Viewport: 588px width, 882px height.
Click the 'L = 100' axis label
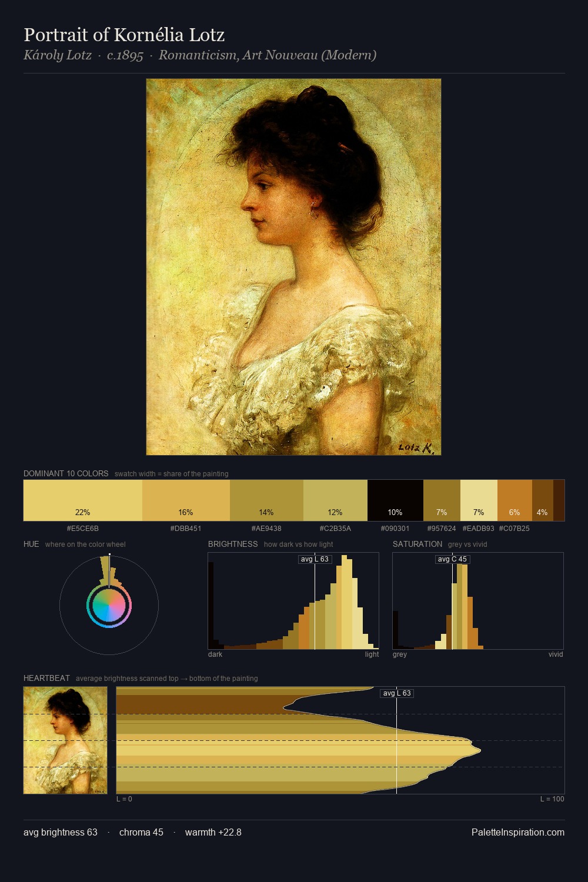pyautogui.click(x=552, y=799)
